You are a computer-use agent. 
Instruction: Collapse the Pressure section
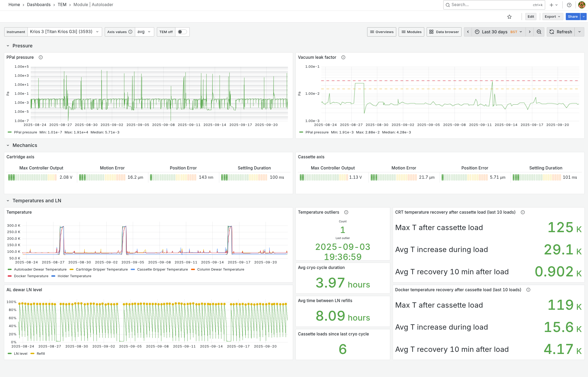click(8, 46)
